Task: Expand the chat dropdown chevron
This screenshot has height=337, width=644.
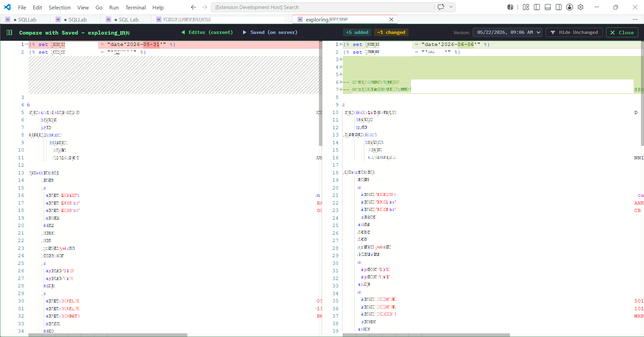Action: coord(451,7)
